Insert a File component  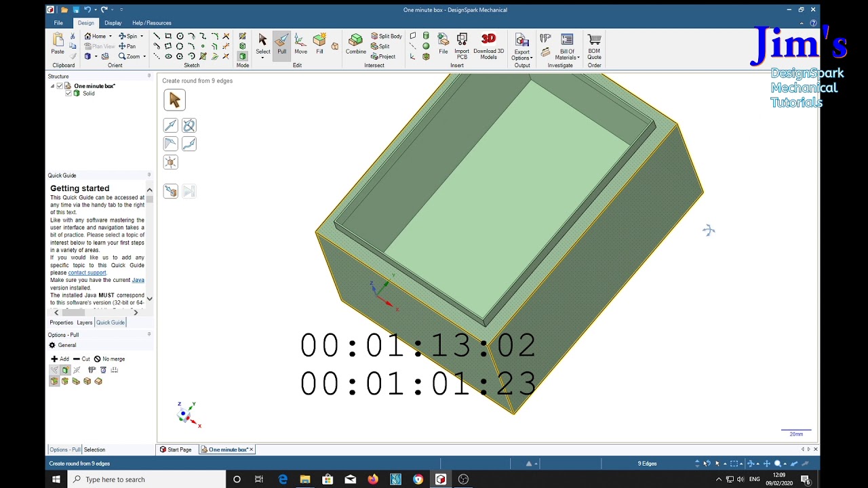443,44
